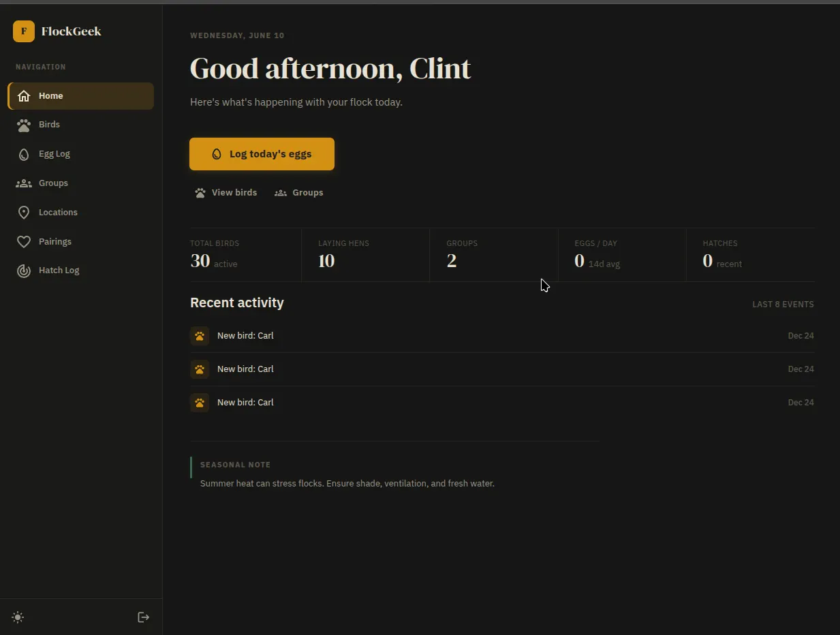The image size is (840, 635).
Task: Click the Locations pin icon
Action: 24,213
